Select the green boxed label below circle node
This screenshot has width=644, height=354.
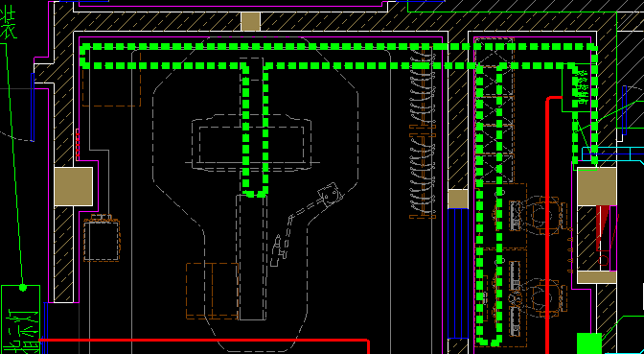click(x=20, y=319)
